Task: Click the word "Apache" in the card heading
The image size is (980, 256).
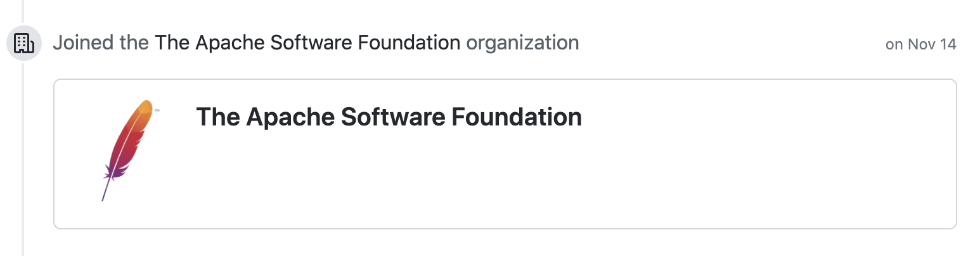Action: coord(290,117)
